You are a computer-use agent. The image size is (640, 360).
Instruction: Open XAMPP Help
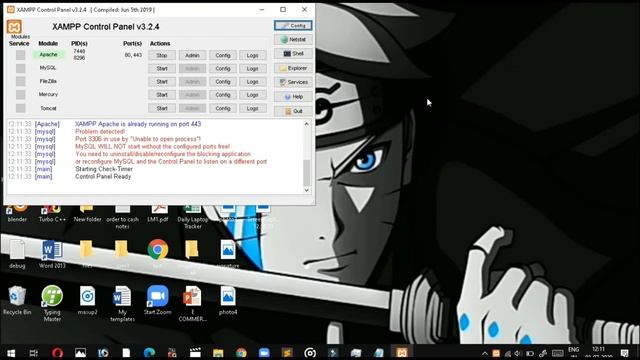coord(293,97)
